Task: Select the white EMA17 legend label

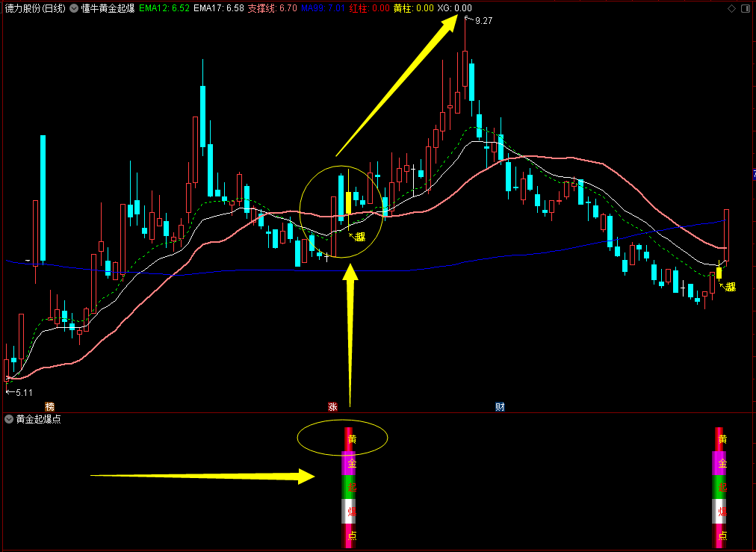Action: (217, 8)
